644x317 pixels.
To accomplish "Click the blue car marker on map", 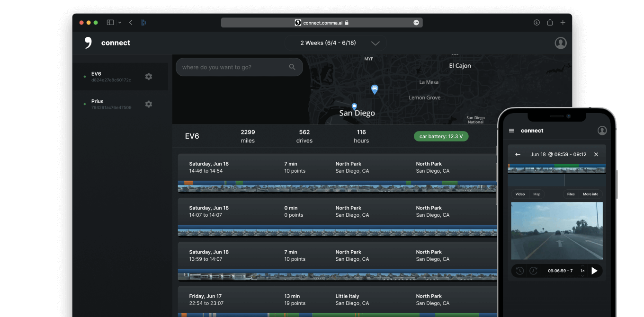I will point(375,89).
